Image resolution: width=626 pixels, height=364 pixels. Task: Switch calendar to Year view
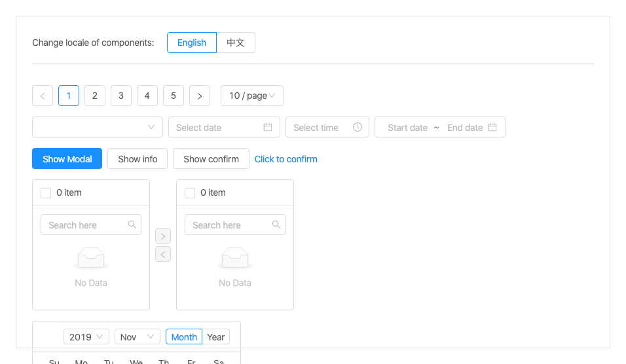pos(216,337)
